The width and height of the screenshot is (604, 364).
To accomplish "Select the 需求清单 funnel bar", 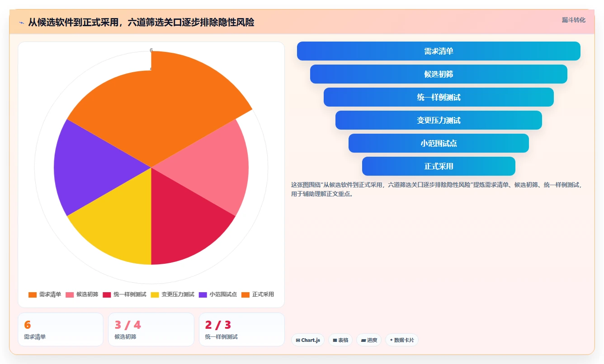I will [x=439, y=51].
